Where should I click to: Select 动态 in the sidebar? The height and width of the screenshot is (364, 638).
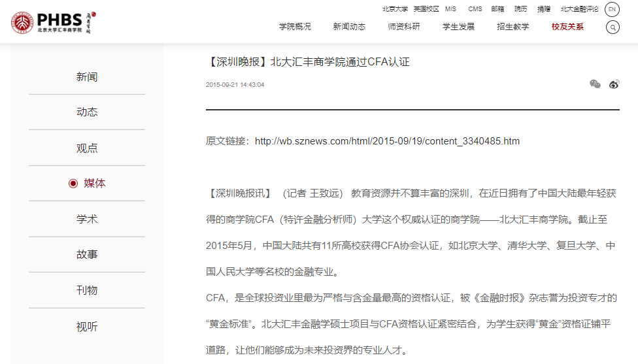point(87,112)
